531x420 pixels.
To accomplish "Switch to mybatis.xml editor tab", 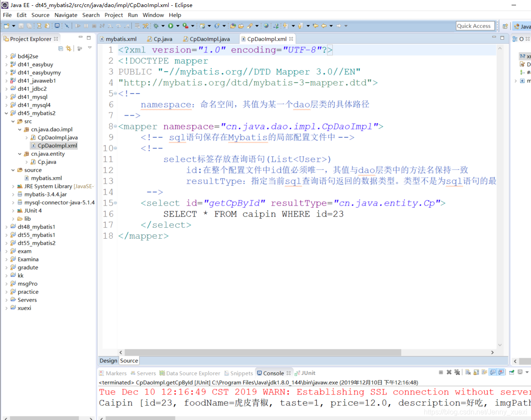I will click(118, 39).
